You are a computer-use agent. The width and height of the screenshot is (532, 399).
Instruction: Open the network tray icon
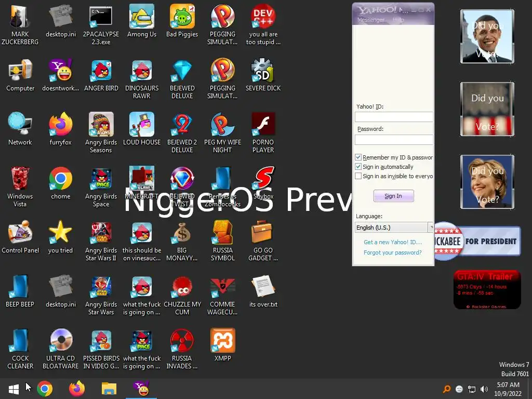(x=472, y=389)
